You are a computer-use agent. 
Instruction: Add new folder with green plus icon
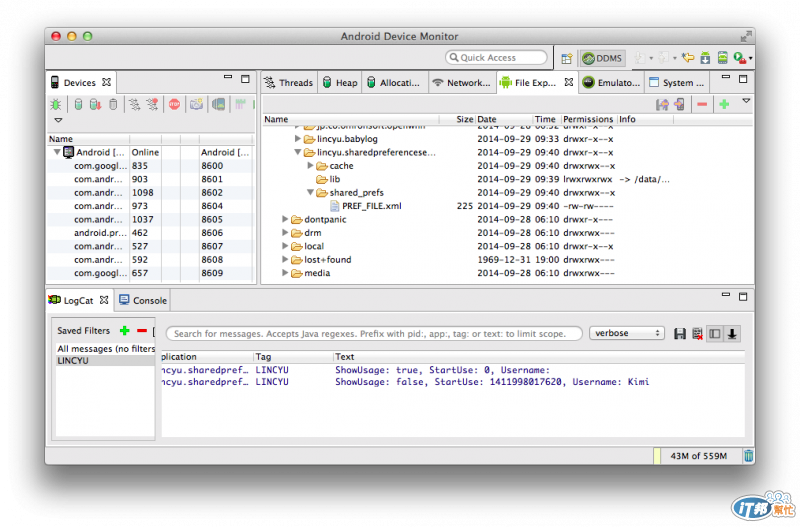click(x=724, y=105)
